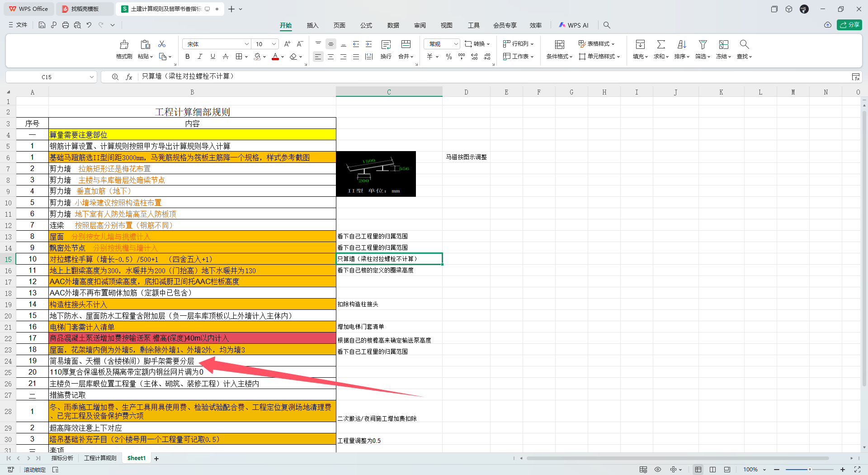Viewport: 868px width, 475px height.
Task: Open the 数据 (Data) ribbon tab
Action: (x=393, y=25)
